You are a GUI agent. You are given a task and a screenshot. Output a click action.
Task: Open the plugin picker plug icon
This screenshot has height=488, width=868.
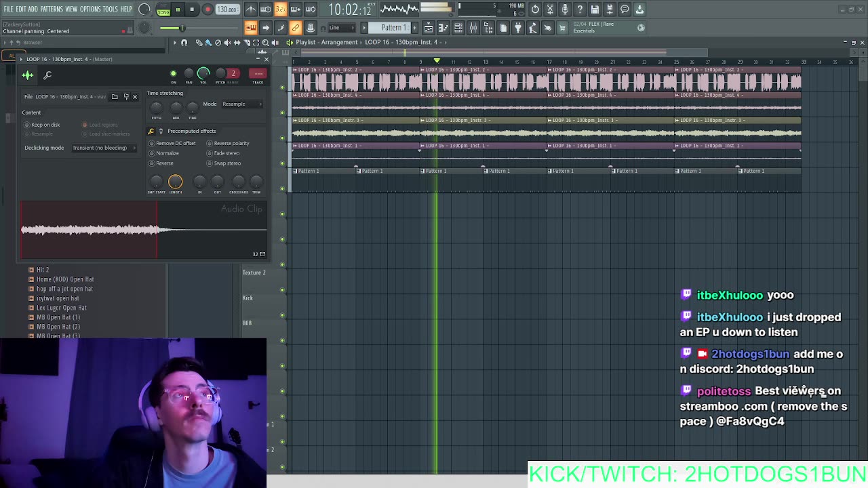tap(518, 28)
